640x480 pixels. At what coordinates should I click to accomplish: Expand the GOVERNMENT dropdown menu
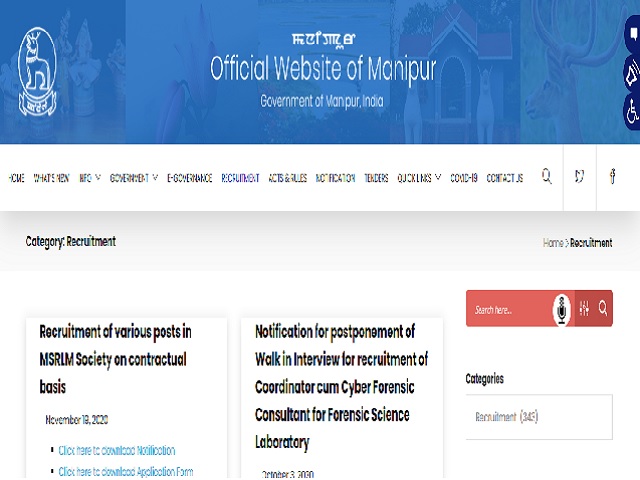[134, 178]
